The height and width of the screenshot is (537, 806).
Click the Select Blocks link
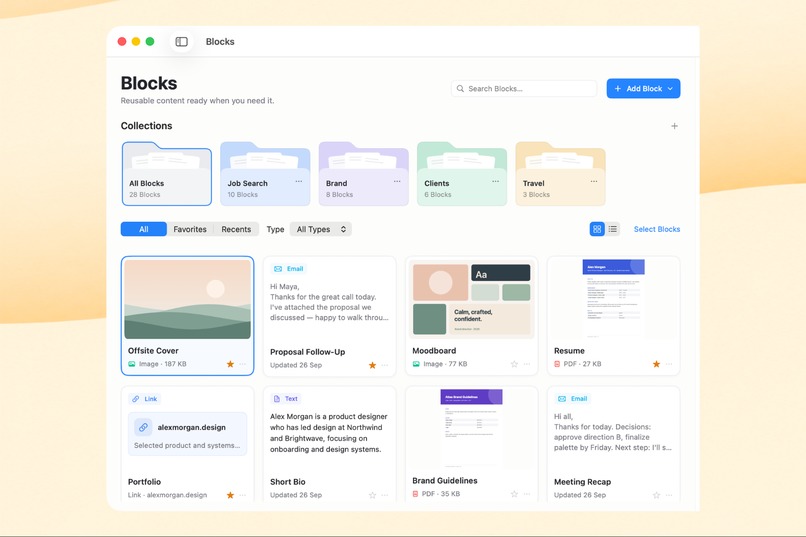pos(657,229)
